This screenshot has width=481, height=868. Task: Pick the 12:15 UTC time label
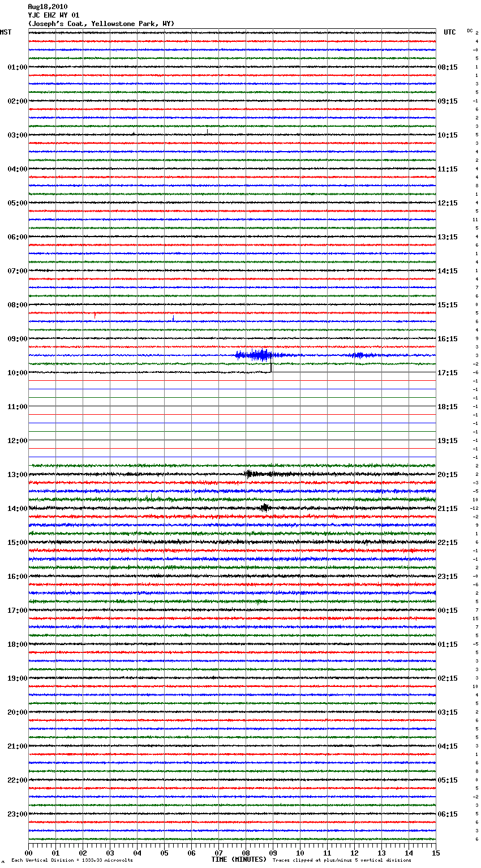[448, 203]
